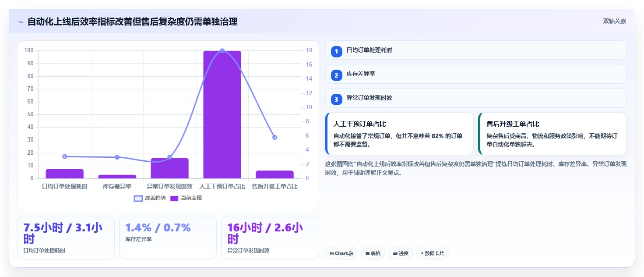Click the 日均订单处理耗时 bar in chart
The width and height of the screenshot is (644, 277).
pos(64,174)
